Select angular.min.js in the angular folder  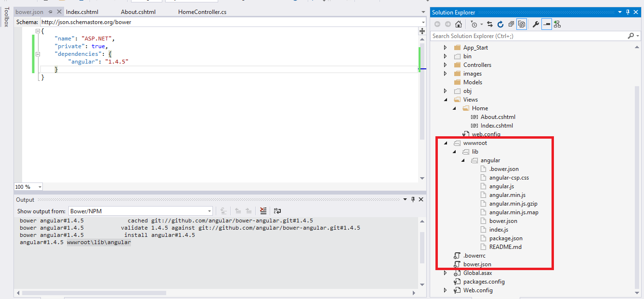click(507, 195)
